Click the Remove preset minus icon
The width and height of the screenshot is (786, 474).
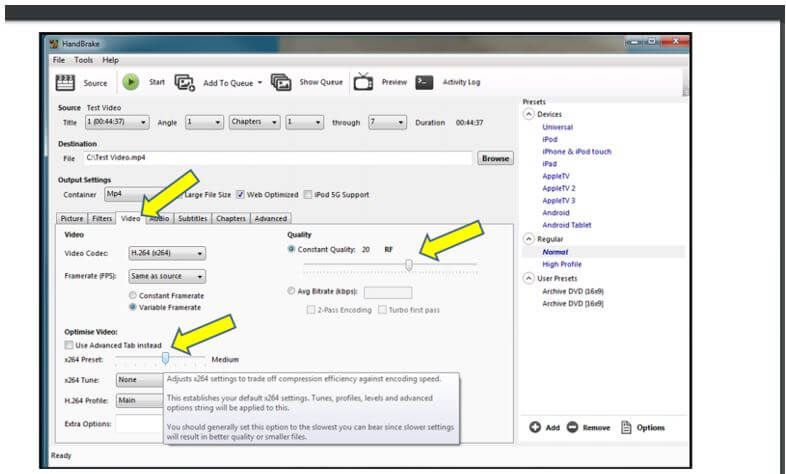pos(572,427)
